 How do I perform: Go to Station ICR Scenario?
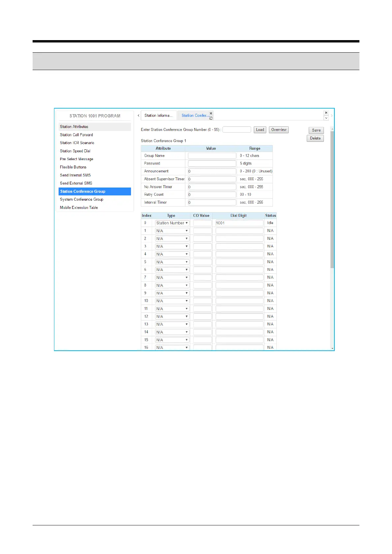pyautogui.click(x=95, y=143)
